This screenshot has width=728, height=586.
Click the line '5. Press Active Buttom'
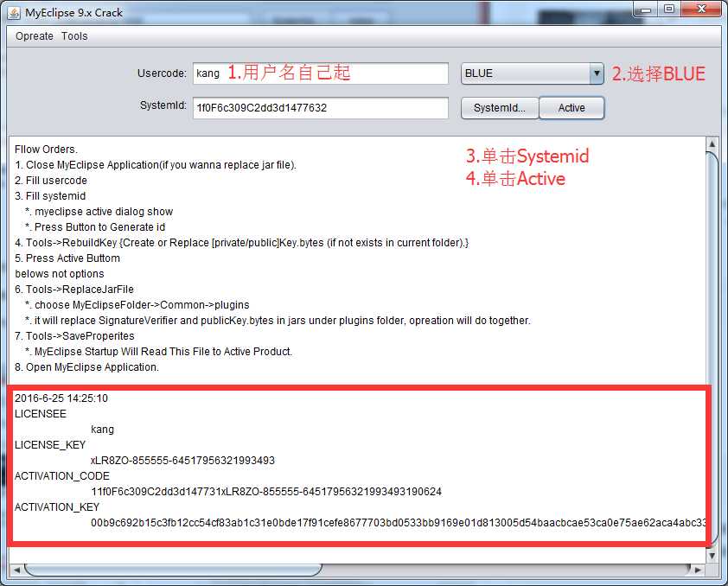click(x=67, y=258)
